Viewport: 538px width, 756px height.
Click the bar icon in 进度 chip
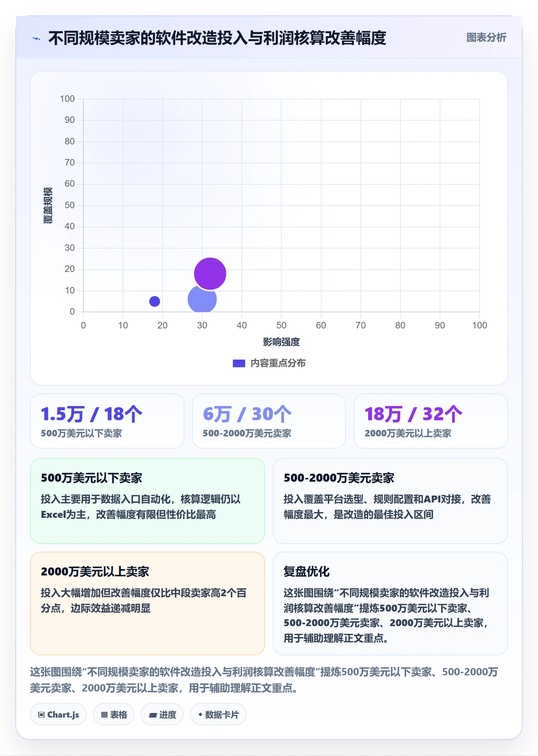tap(153, 715)
